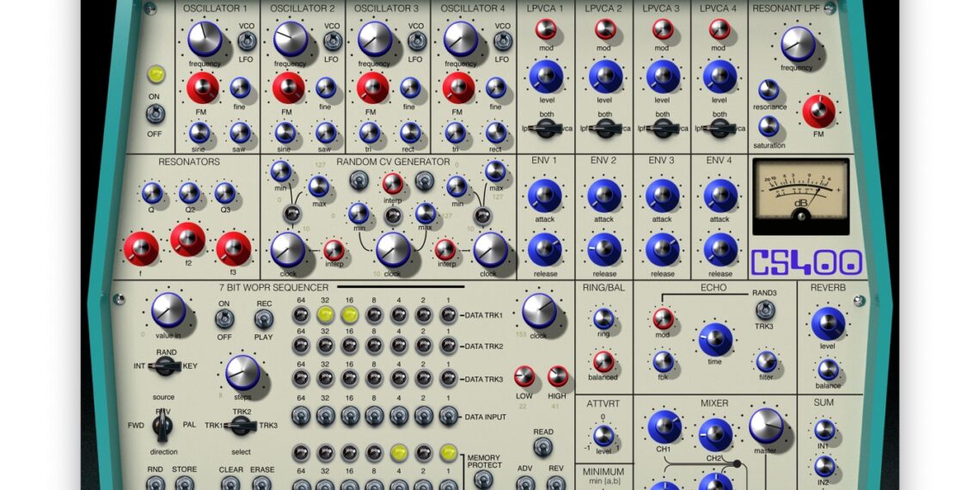The height and width of the screenshot is (490, 980).
Task: Set LPVCA 1 lpf/both/vca selector
Action: [x=548, y=129]
